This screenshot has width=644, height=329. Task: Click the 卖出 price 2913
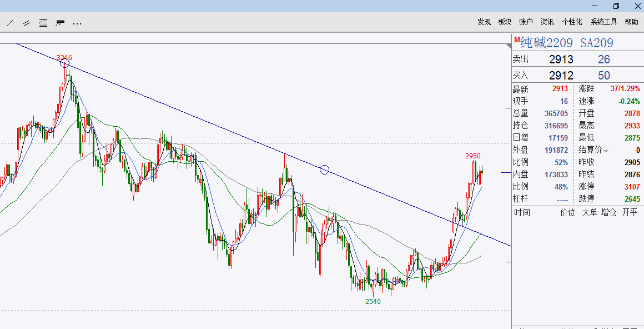pyautogui.click(x=561, y=59)
